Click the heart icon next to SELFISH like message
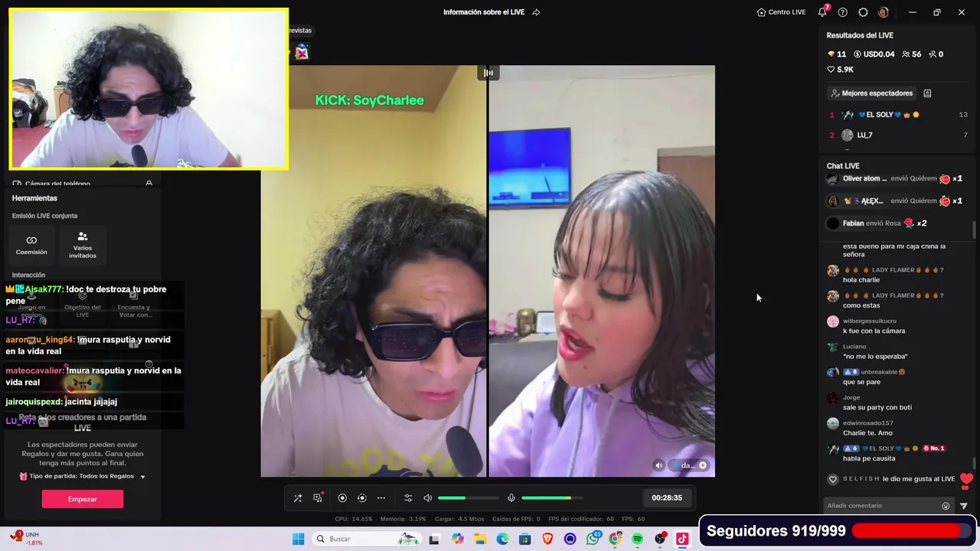980x551 pixels. 833,479
